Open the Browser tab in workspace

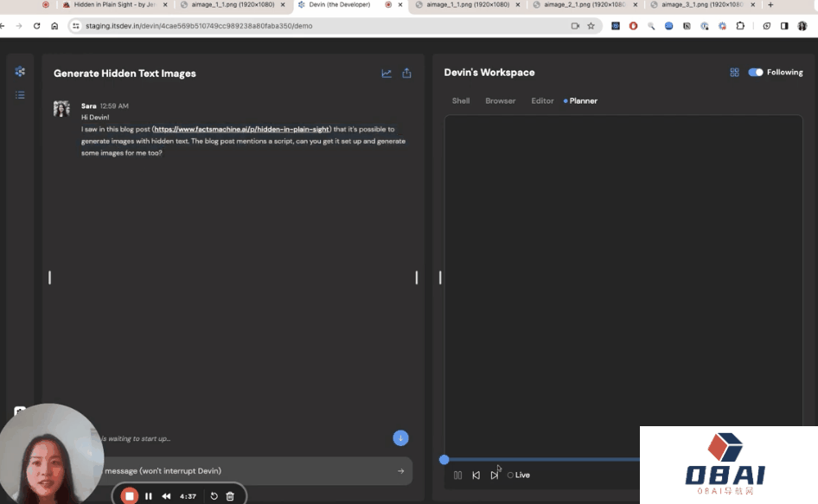500,101
